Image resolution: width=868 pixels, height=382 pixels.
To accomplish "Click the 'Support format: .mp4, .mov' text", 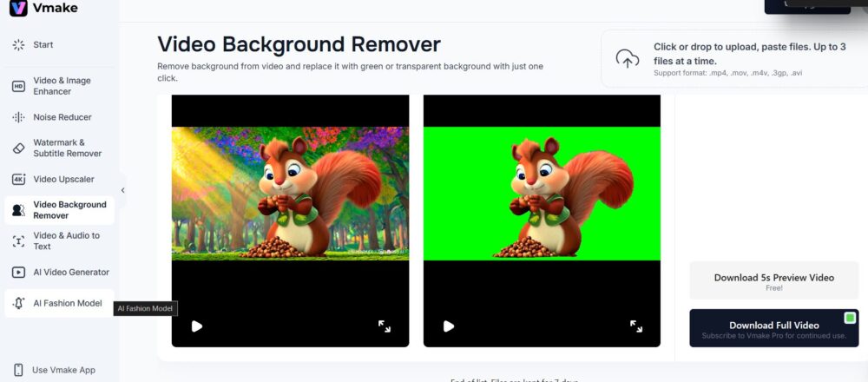I will tap(728, 73).
